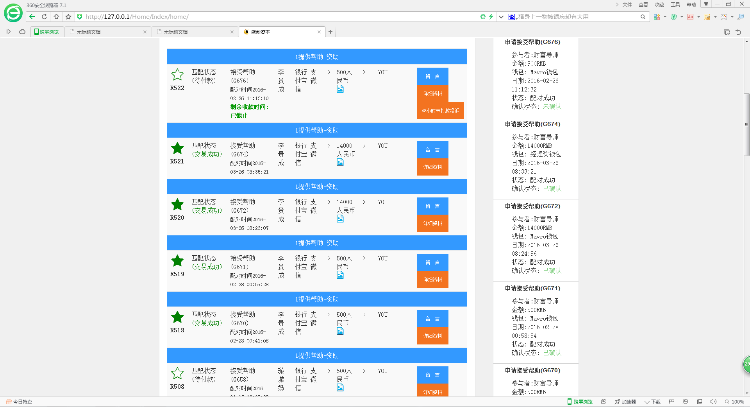Click the undo closed tab icon
Image resolution: width=750 pixels, height=407 pixels.
click(739, 32)
